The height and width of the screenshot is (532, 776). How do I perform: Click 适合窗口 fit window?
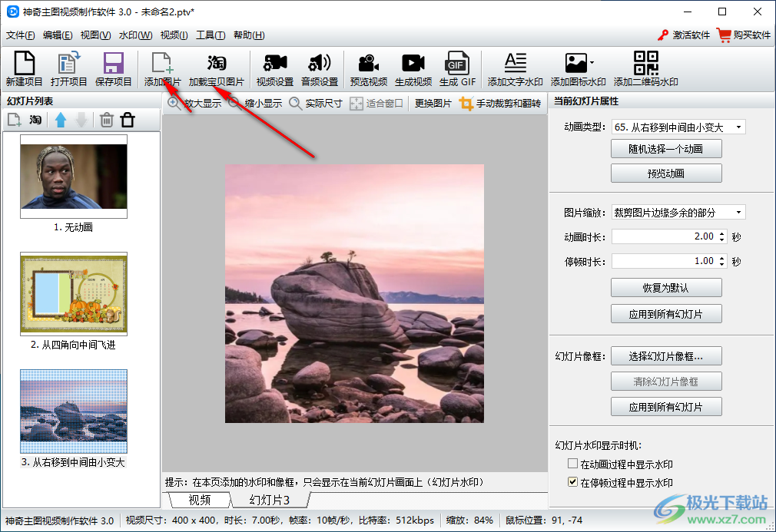pyautogui.click(x=376, y=104)
